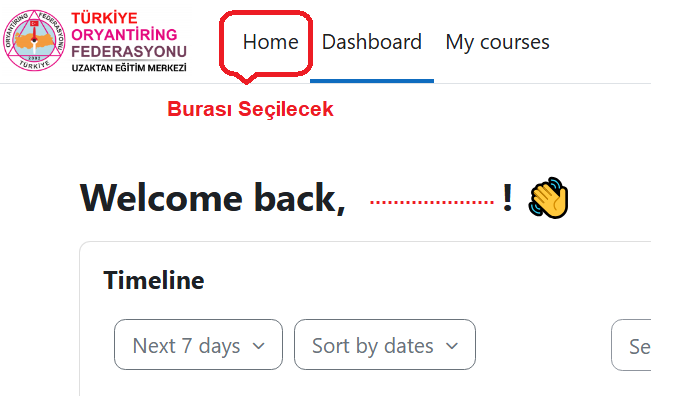
Task: Expand the Next 7 days dropdown
Action: (x=198, y=345)
